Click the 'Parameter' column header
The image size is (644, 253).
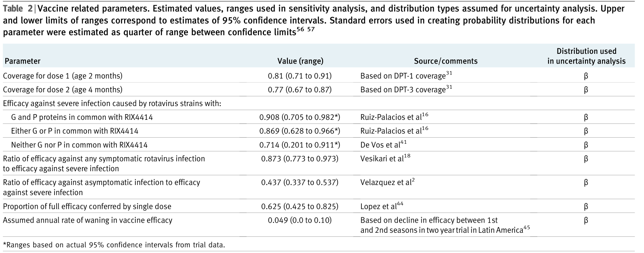(x=22, y=62)
